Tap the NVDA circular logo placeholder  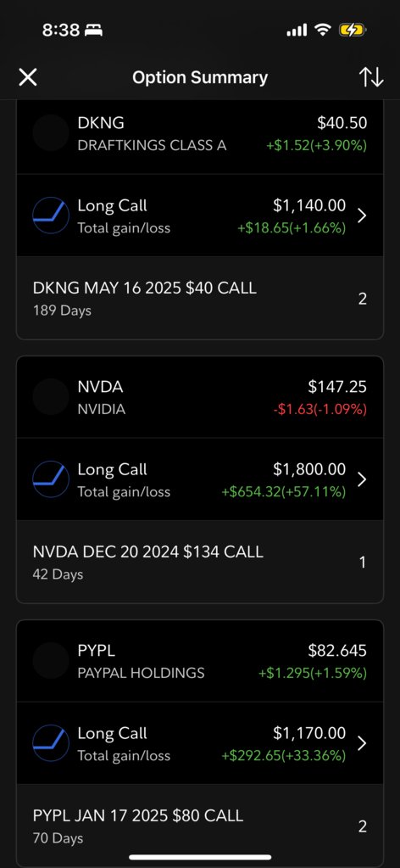pos(51,396)
